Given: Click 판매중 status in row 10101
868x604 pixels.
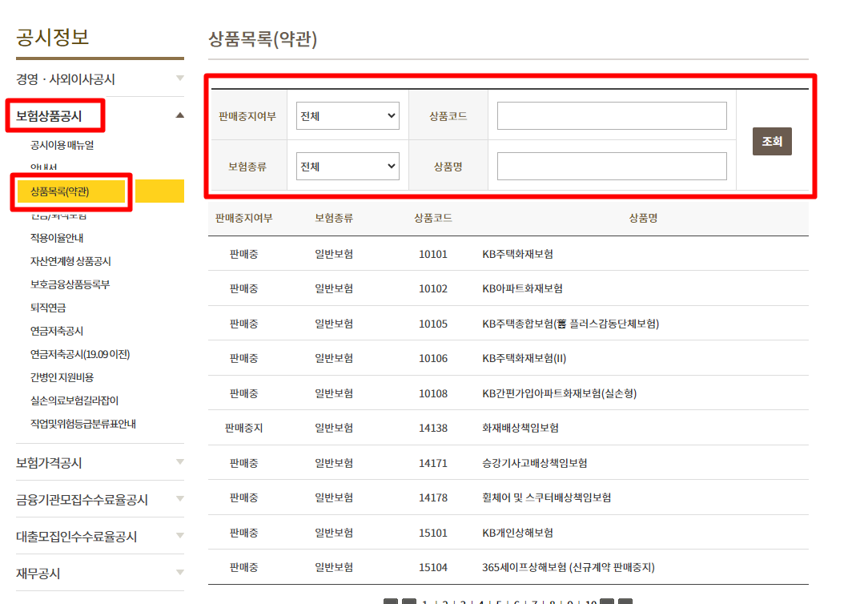Looking at the screenshot, I should click(243, 254).
